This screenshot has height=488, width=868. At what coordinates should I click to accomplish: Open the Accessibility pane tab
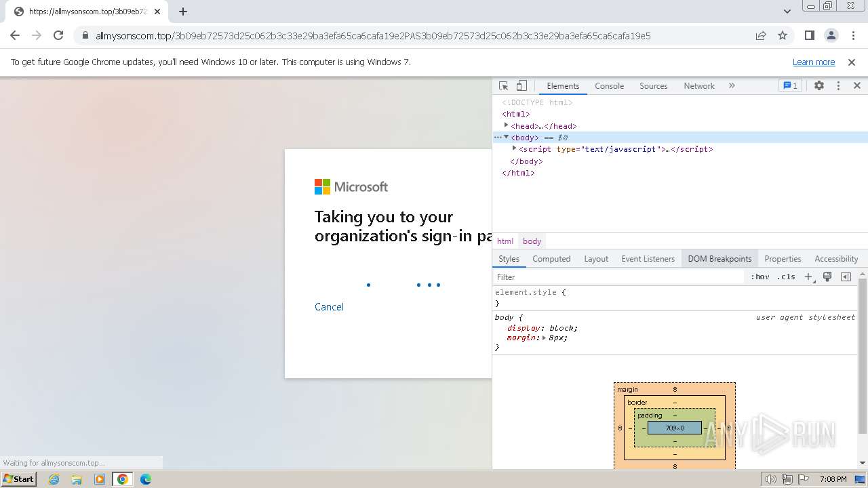[836, 259]
